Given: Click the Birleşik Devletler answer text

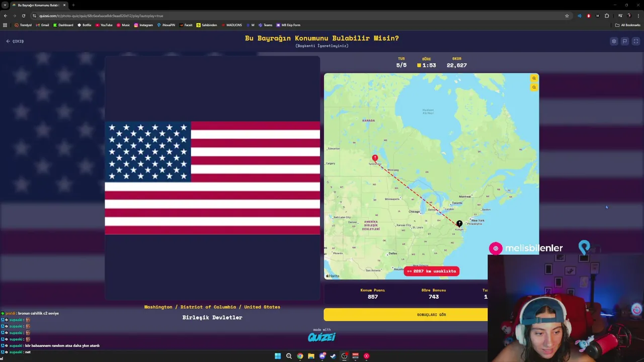Looking at the screenshot, I should click(212, 317).
